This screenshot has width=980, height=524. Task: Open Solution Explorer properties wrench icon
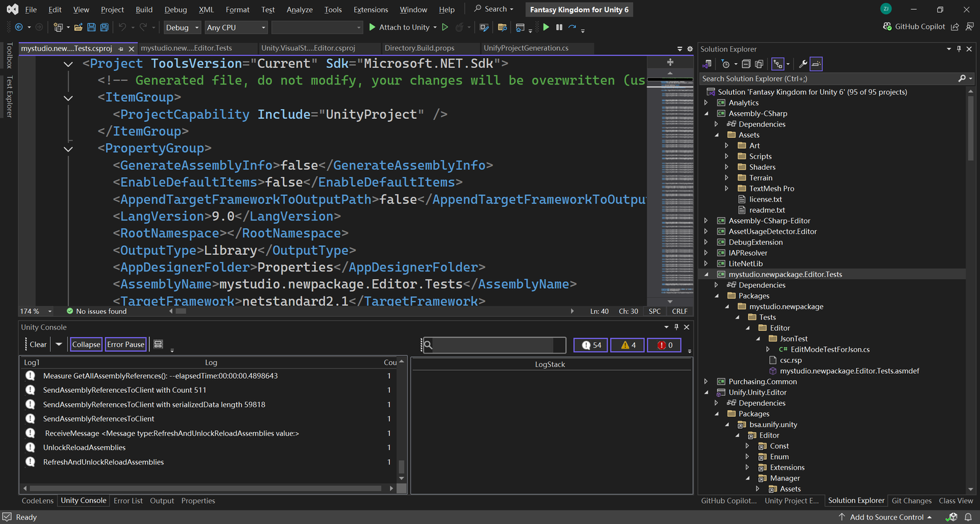coord(803,64)
